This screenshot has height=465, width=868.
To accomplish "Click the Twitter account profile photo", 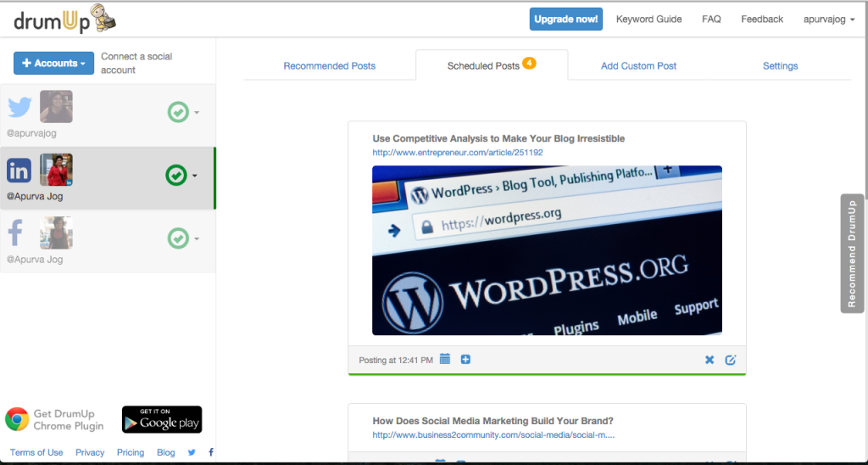I will 56,106.
